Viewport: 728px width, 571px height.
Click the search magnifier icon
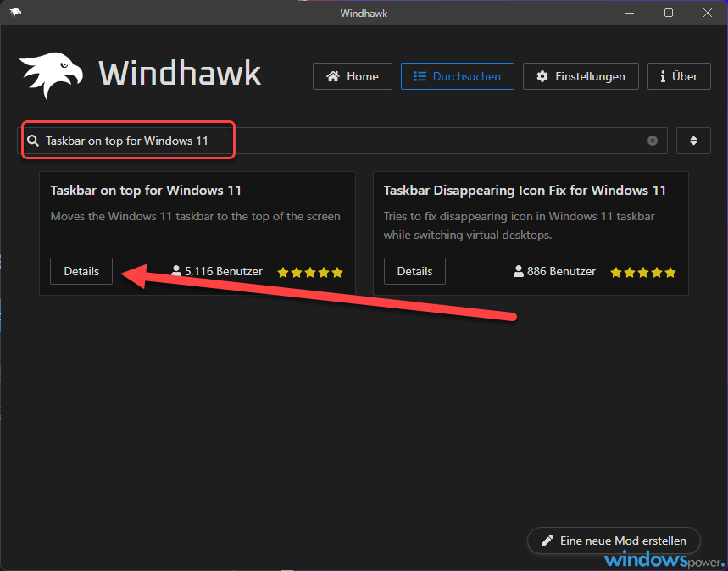point(33,141)
